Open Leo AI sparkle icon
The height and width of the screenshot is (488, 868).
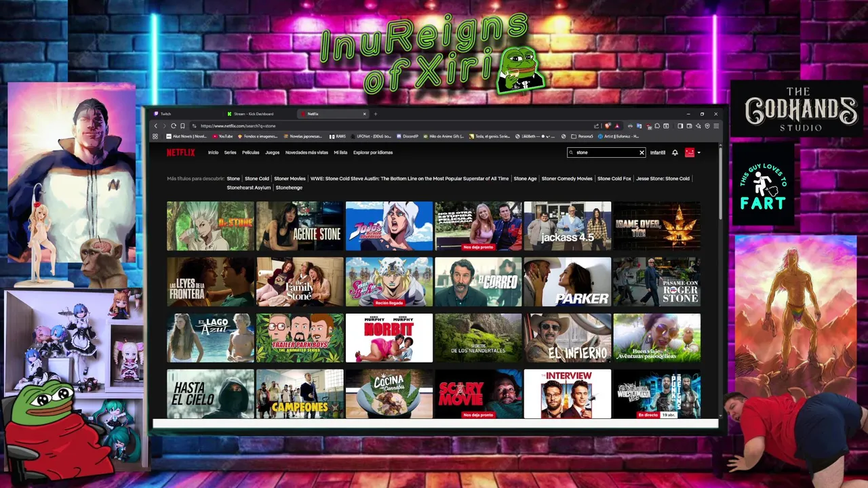click(698, 126)
